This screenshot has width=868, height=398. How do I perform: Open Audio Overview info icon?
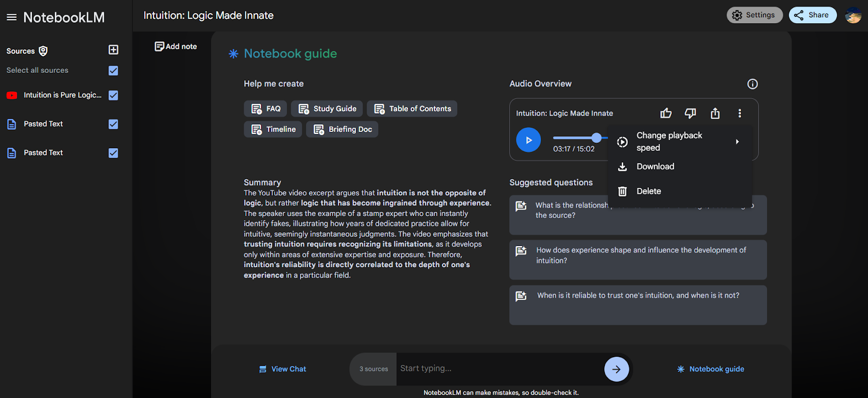pyautogui.click(x=752, y=84)
